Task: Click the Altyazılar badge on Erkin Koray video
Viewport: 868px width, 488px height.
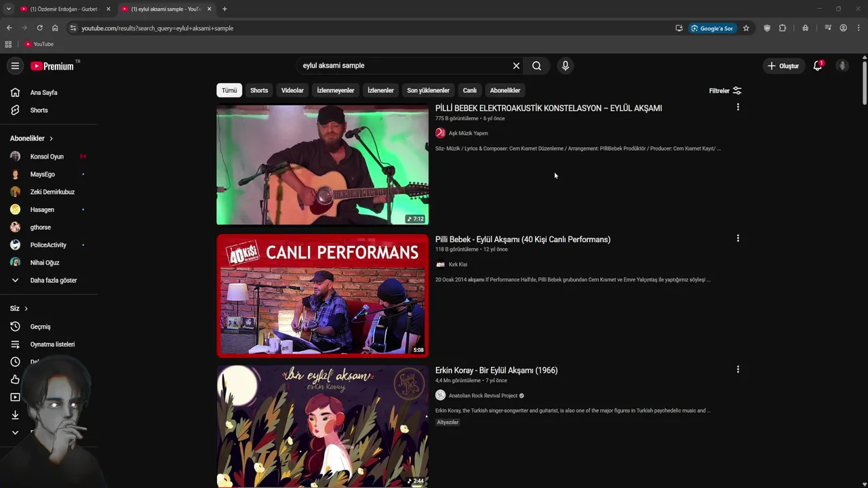Action: point(448,422)
